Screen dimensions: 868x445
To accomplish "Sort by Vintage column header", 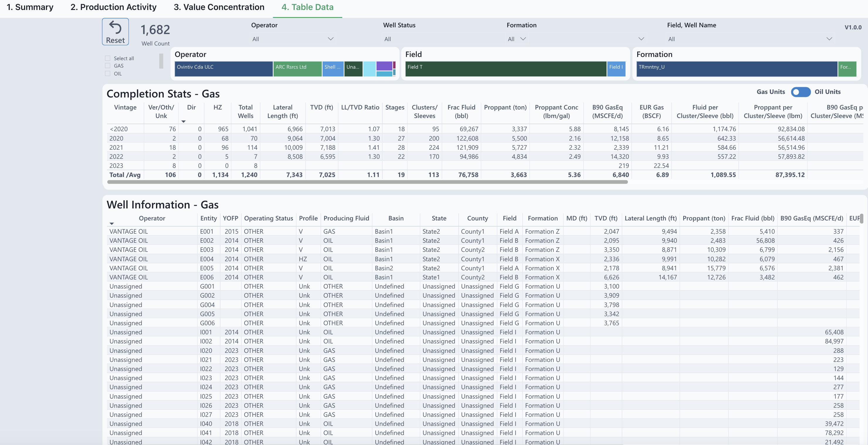I will pyautogui.click(x=125, y=107).
